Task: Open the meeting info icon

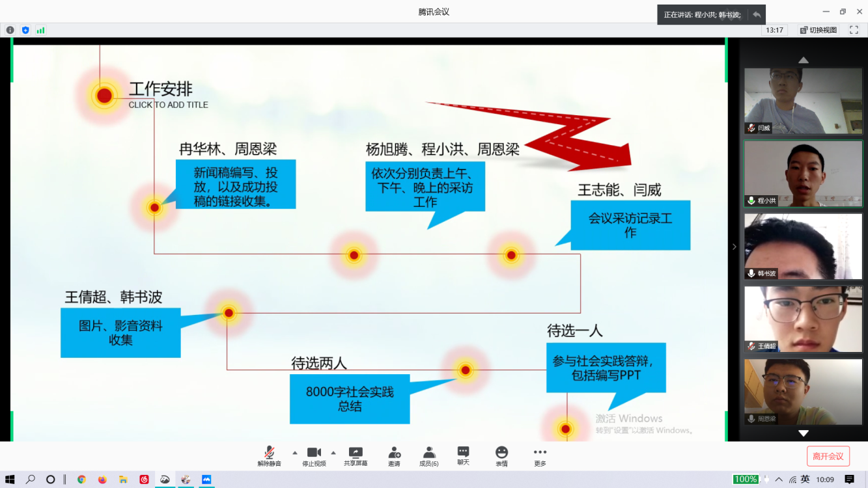Action: tap(10, 30)
